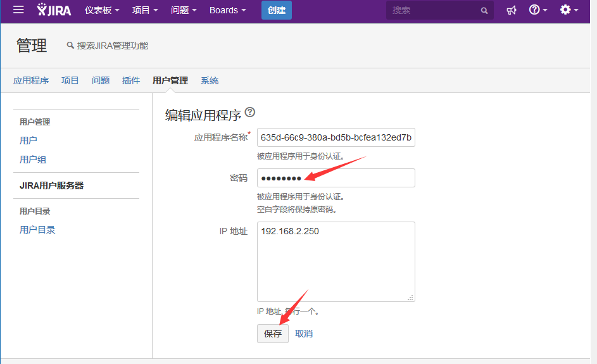Select the 用户管理 admin tab
597x364 pixels.
pos(170,80)
